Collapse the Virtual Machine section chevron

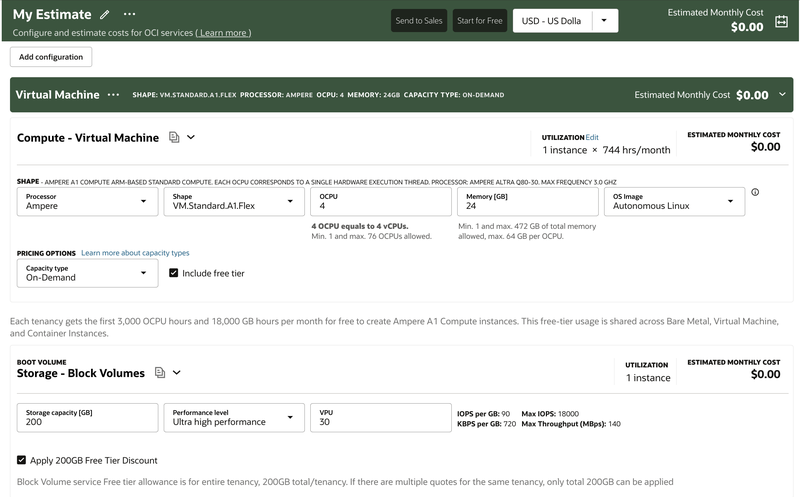pyautogui.click(x=782, y=94)
